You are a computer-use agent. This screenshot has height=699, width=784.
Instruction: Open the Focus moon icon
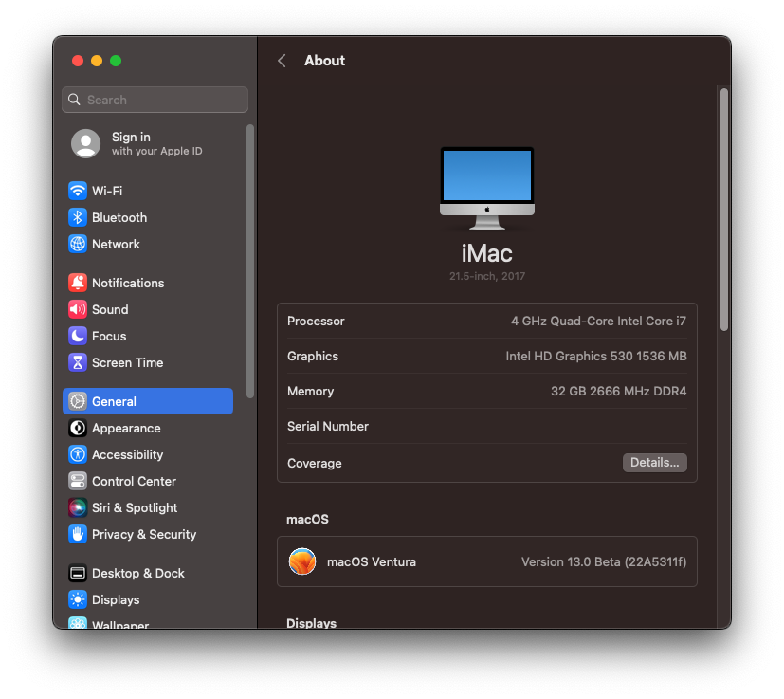click(78, 336)
